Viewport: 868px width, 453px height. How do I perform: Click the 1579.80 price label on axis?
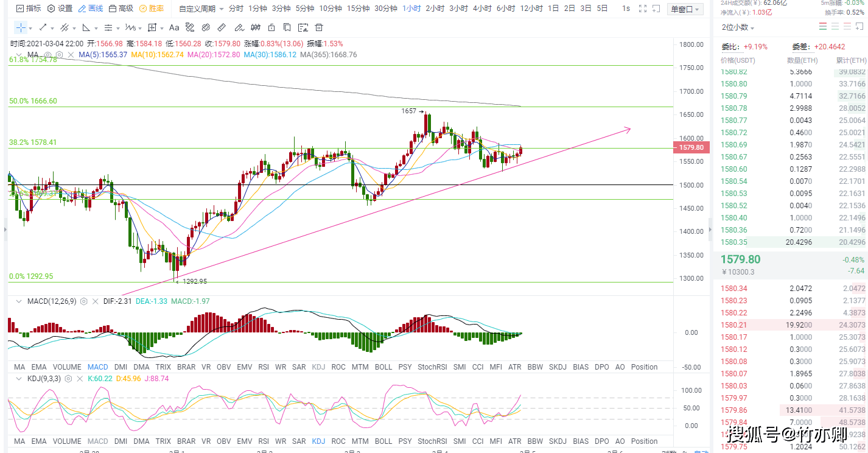pos(691,147)
